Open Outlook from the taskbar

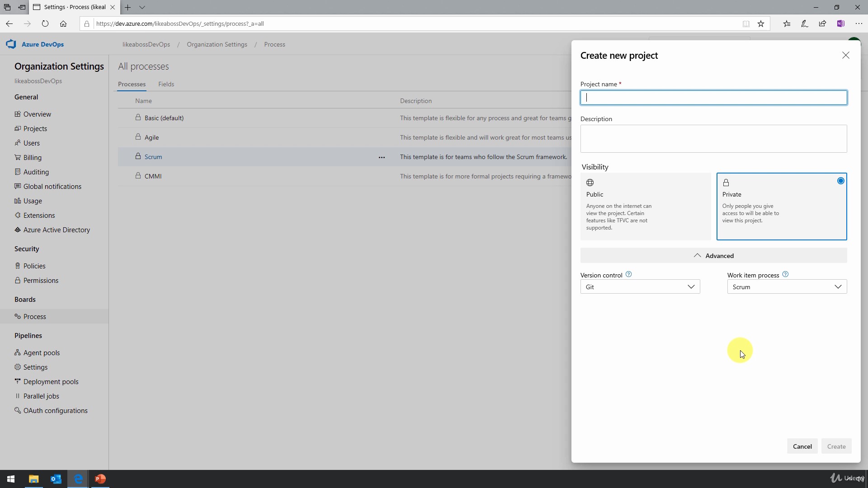click(56, 479)
